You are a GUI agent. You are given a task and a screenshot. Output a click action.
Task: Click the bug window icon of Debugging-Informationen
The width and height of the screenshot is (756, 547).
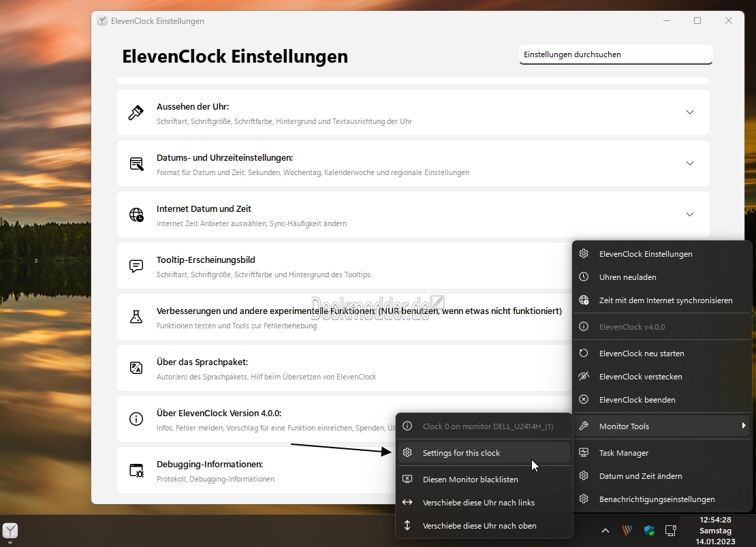136,470
